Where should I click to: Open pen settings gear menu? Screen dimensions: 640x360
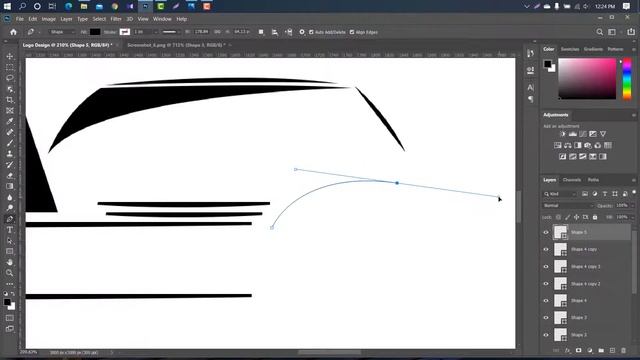coord(302,32)
